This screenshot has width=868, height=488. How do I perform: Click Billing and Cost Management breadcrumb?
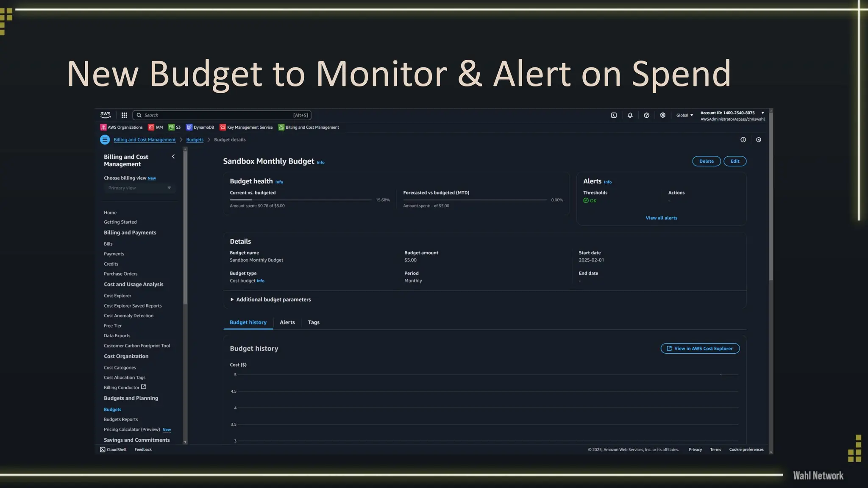click(145, 140)
